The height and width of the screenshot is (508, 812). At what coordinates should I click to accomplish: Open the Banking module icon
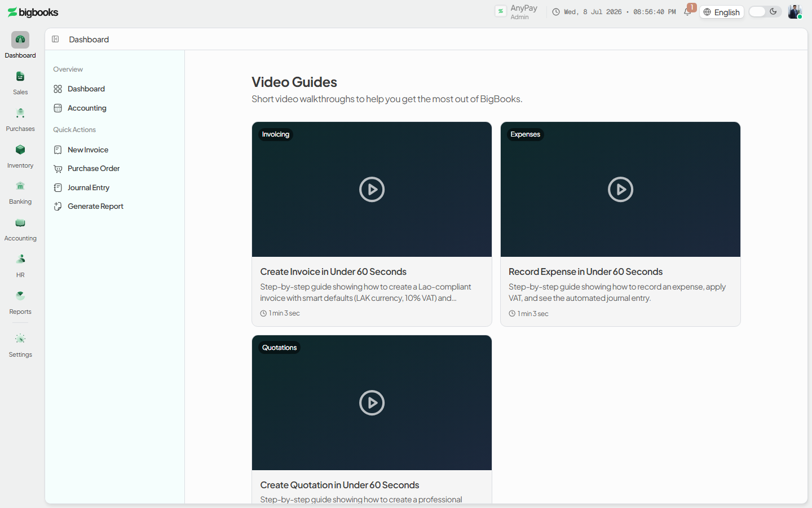coord(20,186)
